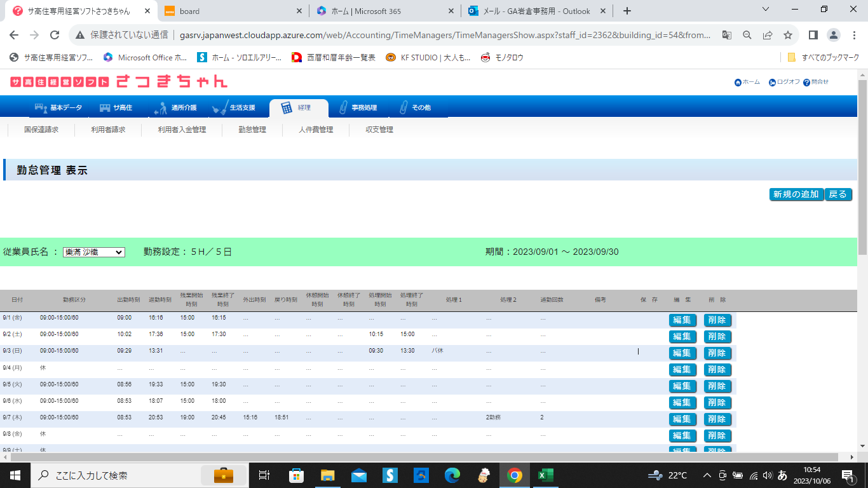Open Excel from the taskbar

tap(545, 475)
